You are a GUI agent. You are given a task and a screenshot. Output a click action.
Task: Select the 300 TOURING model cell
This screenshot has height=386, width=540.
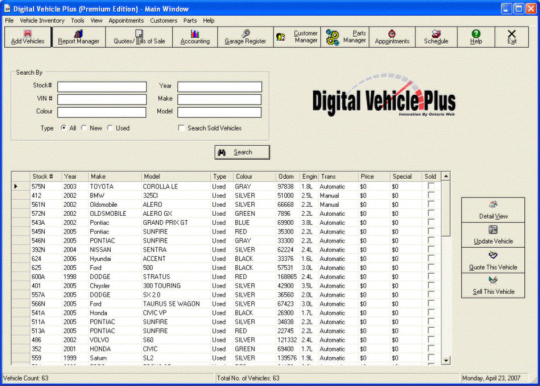[176, 286]
